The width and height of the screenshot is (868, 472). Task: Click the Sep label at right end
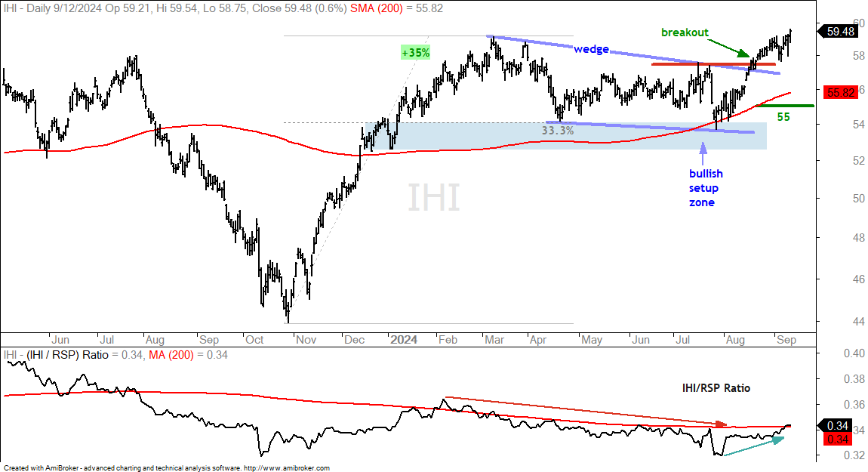tap(786, 340)
